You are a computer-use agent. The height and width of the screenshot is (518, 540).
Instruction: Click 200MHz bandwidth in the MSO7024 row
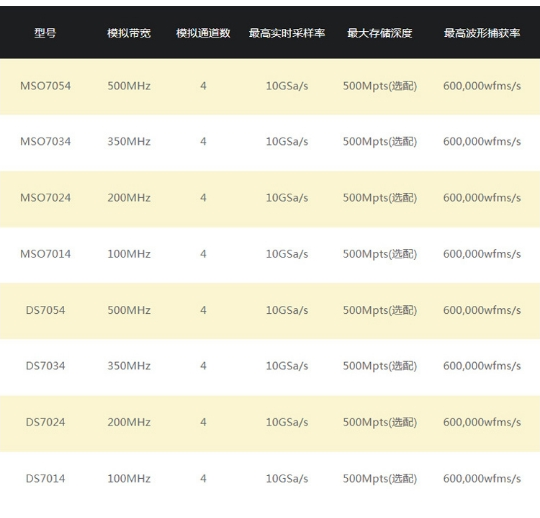pos(129,198)
